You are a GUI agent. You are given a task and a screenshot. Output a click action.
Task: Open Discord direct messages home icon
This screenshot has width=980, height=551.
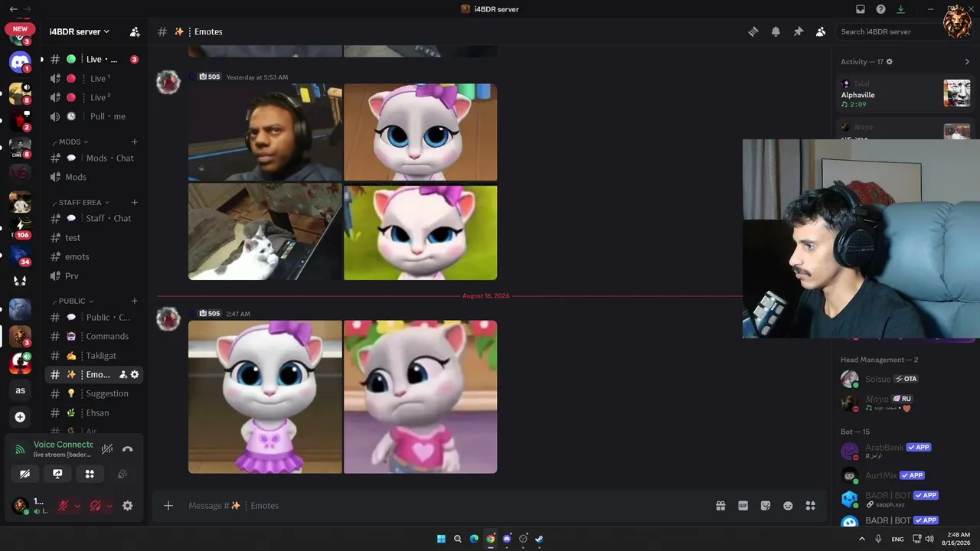click(20, 63)
